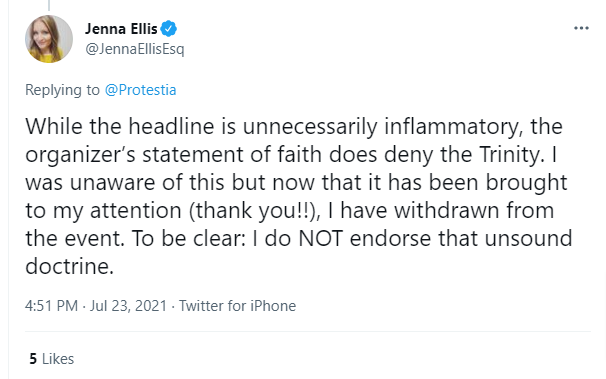Open Jenna Ellis profile avatar photo
The height and width of the screenshot is (379, 606).
tap(49, 39)
